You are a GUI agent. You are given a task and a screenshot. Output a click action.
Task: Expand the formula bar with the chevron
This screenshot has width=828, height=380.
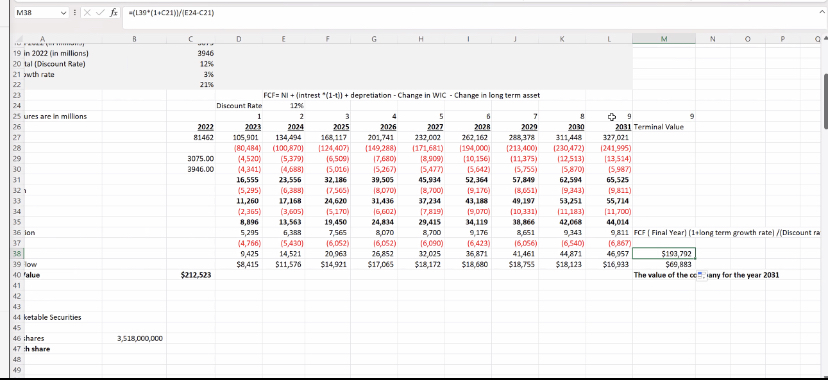click(x=821, y=12)
